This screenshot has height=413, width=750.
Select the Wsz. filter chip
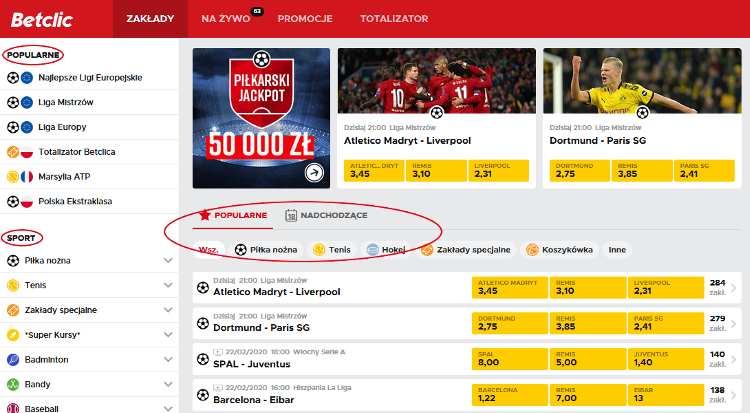[x=209, y=250]
